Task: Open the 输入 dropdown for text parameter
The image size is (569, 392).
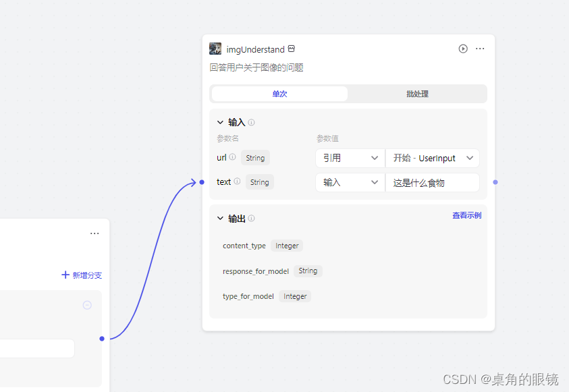Action: pos(350,181)
